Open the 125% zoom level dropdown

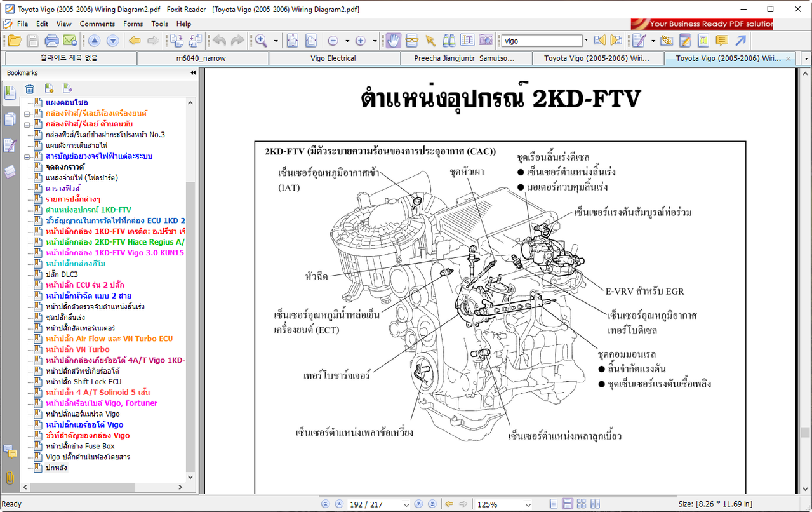coord(528,504)
